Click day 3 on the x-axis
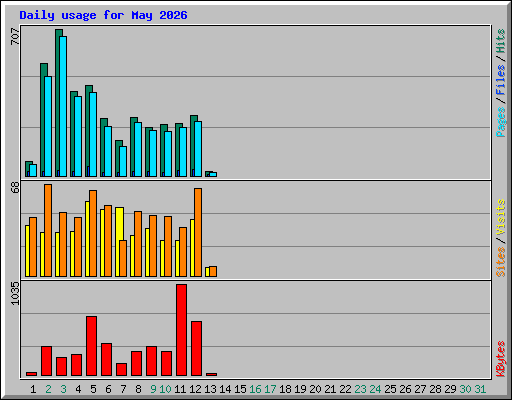The width and height of the screenshot is (512, 400). (63, 389)
